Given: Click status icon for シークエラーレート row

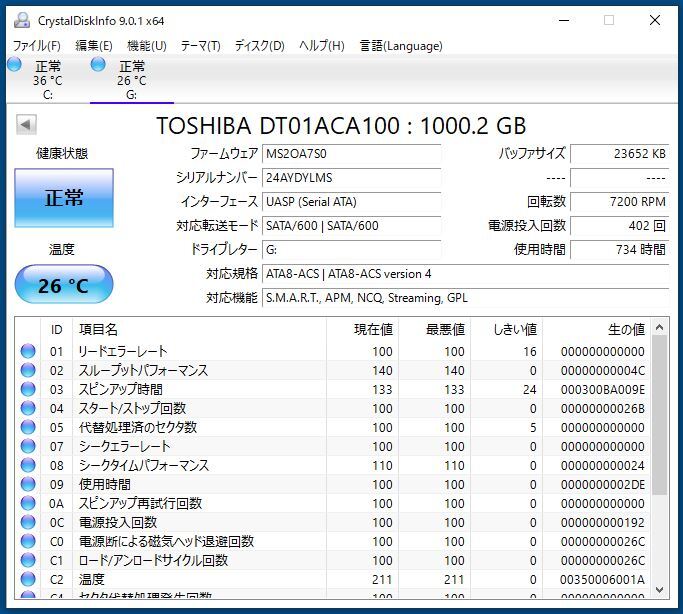Looking at the screenshot, I should coord(28,446).
